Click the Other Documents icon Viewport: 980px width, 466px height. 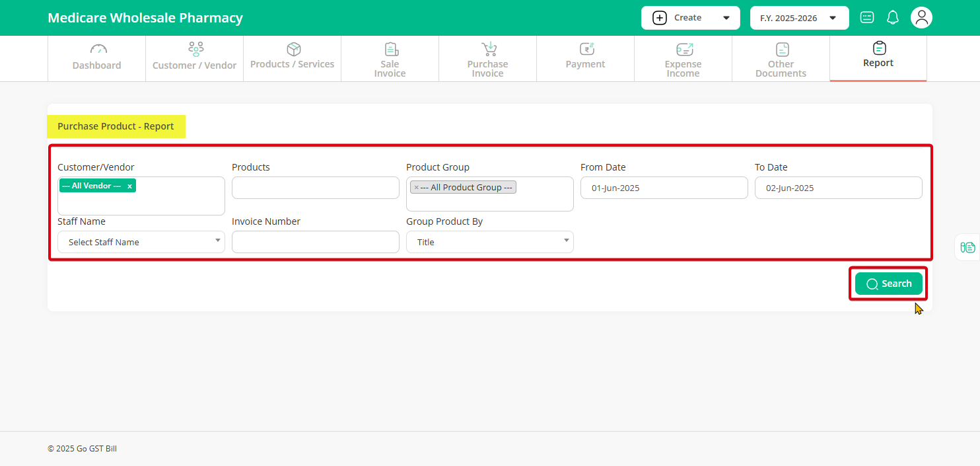point(782,49)
